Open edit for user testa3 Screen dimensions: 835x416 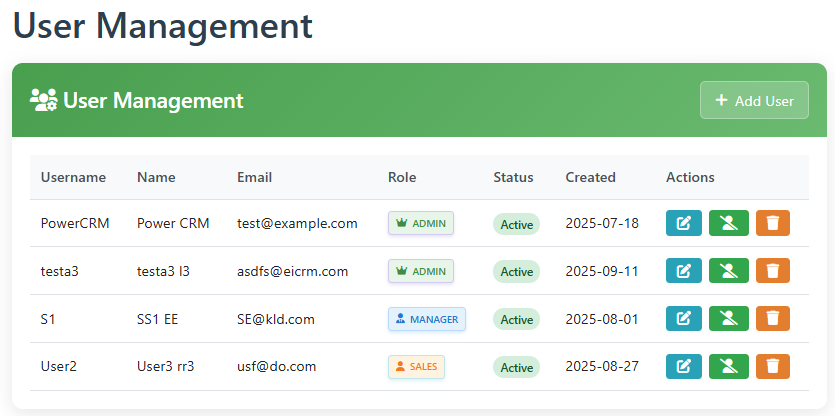(684, 271)
